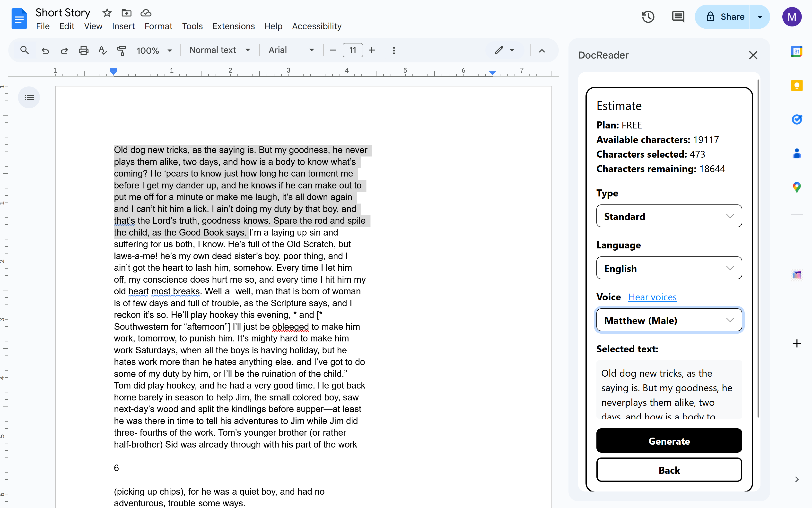Viewport: 812px width, 508px height.
Task: Click the DocReader panel scrollbar
Action: point(758,249)
